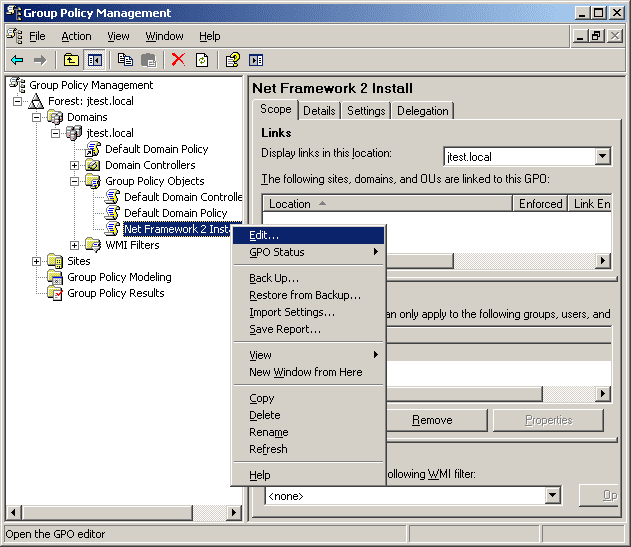The width and height of the screenshot is (631, 547).
Task: Switch to the Settings tab
Action: [x=366, y=111]
